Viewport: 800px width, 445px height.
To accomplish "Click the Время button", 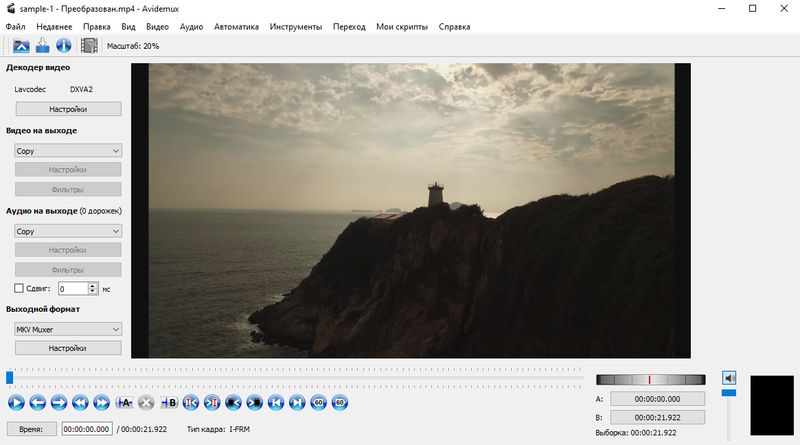I will click(31, 428).
